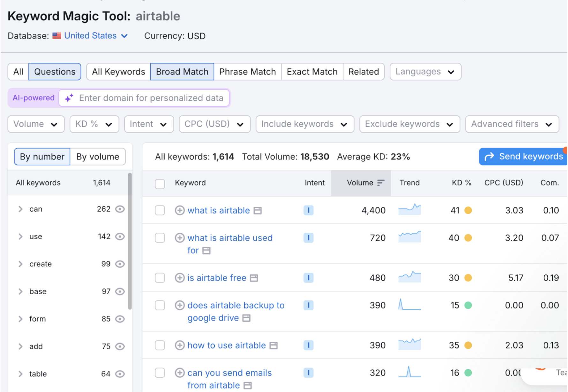View trend chart for 'what is airtable'
The height and width of the screenshot is (392, 568).
click(x=410, y=209)
